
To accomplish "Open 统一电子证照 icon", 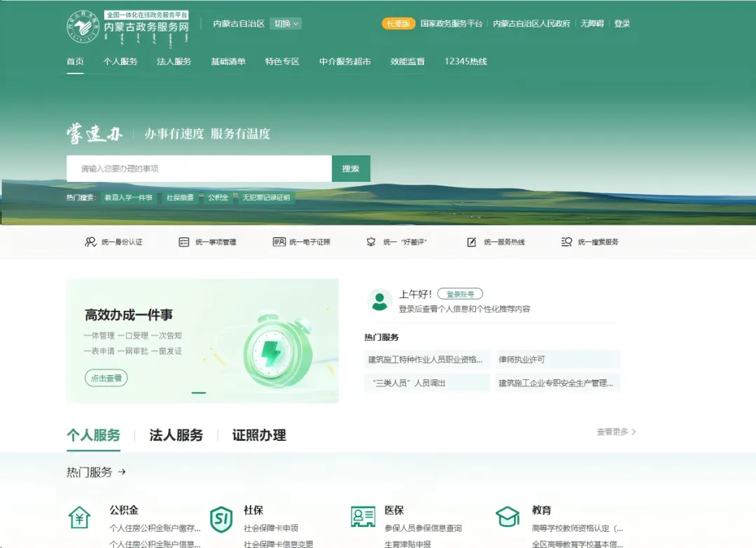I will pos(279,242).
